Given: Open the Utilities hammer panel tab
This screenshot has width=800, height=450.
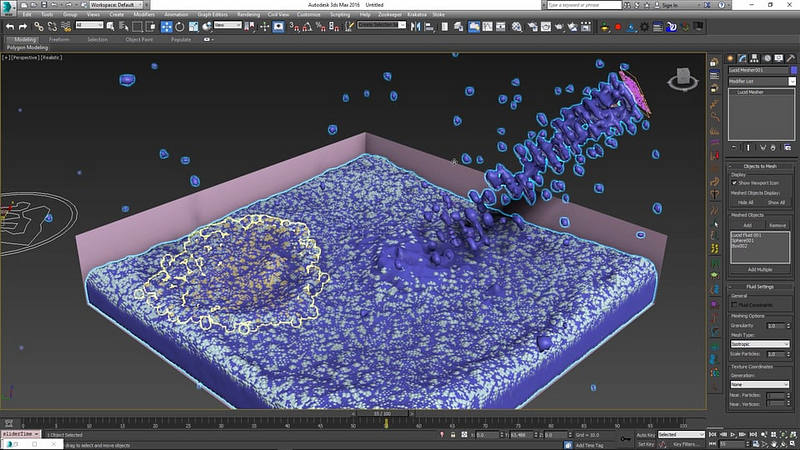Looking at the screenshot, I should click(791, 59).
